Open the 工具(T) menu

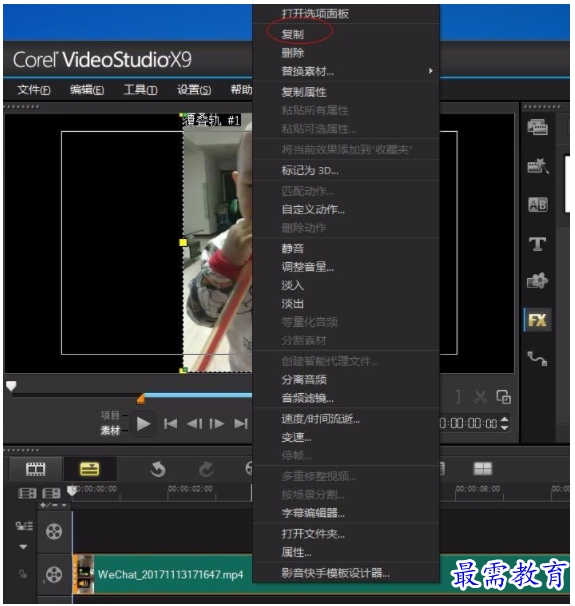pyautogui.click(x=140, y=90)
